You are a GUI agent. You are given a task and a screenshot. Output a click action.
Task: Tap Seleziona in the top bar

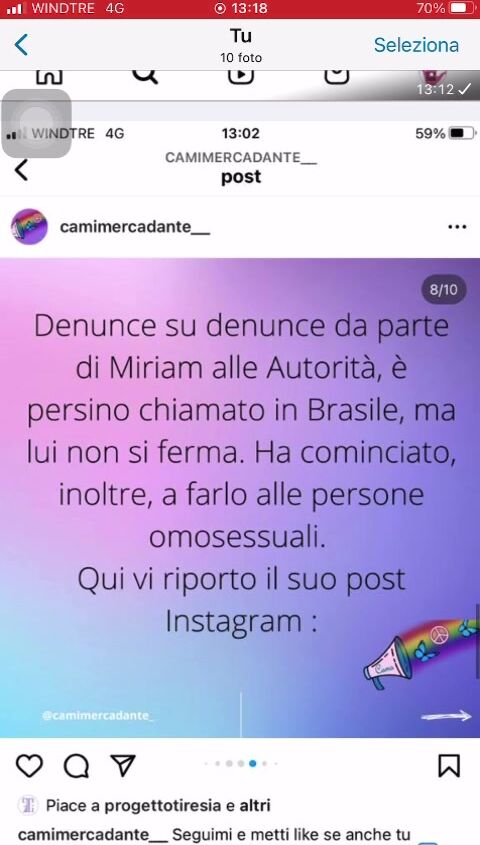pyautogui.click(x=416, y=45)
